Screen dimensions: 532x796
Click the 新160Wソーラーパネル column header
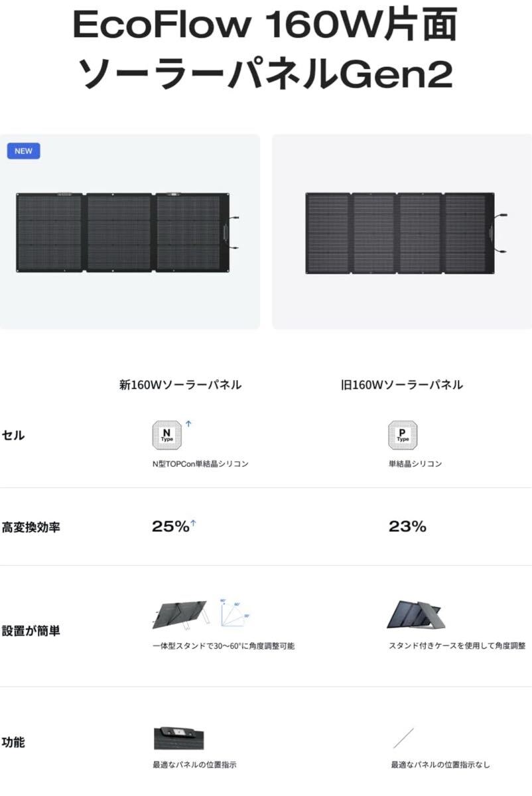180,385
